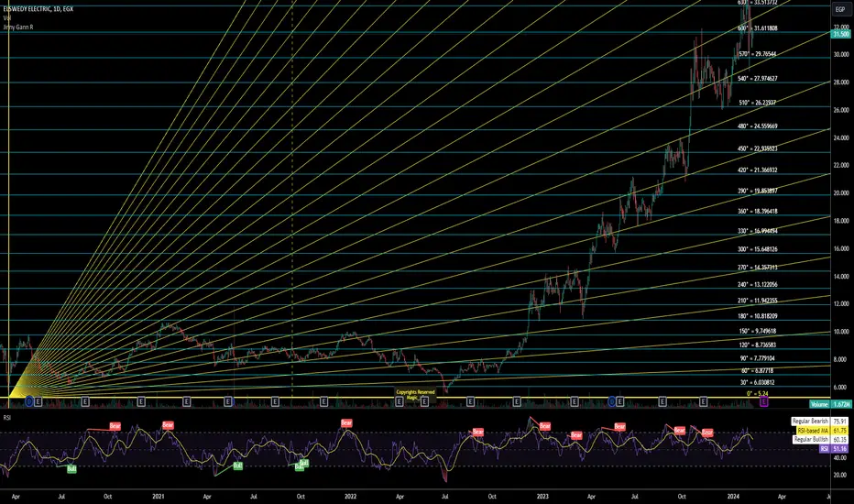Click the 600° = 31.611808 Gann level
Viewport: 854px width, 504px height.
coord(758,27)
